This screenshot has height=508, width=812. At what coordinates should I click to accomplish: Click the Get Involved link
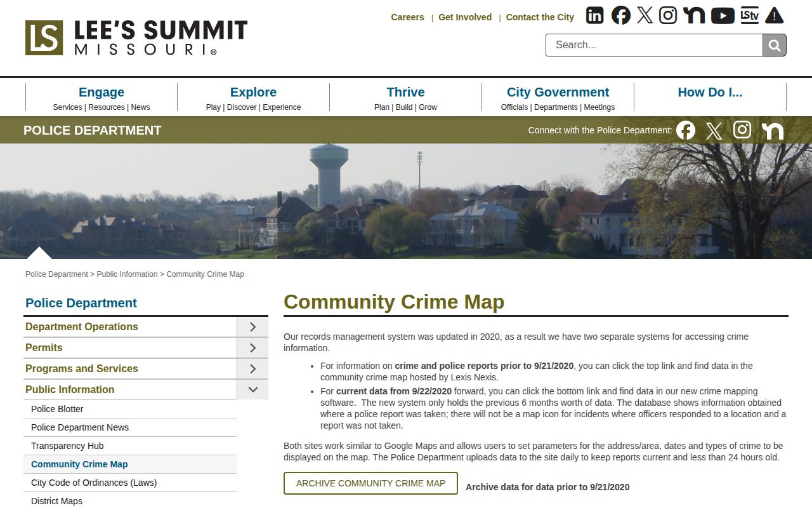pyautogui.click(x=465, y=17)
